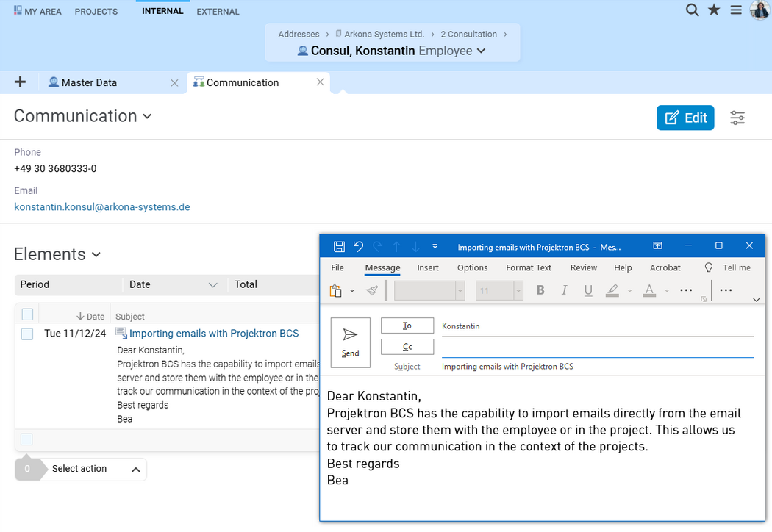Open konstantin.konsul@arkona-systems.de email link

tap(102, 206)
